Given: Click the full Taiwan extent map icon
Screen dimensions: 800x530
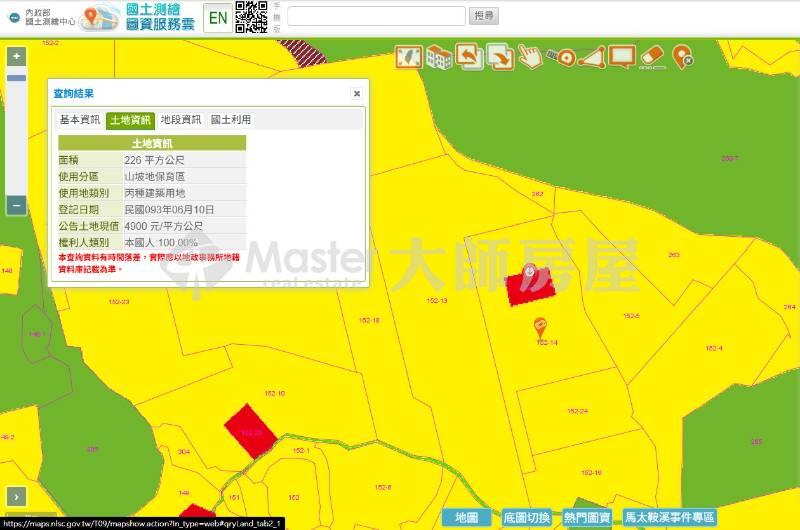Looking at the screenshot, I should (x=406, y=57).
